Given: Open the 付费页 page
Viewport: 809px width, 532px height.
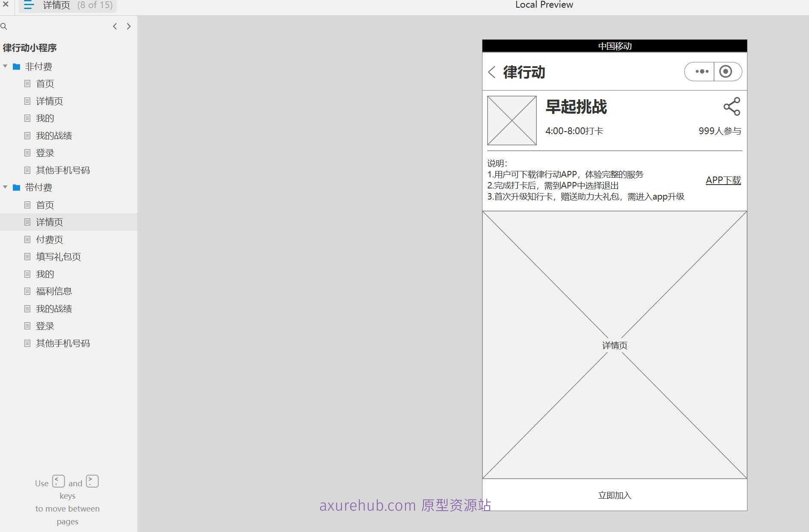Looking at the screenshot, I should (x=50, y=240).
